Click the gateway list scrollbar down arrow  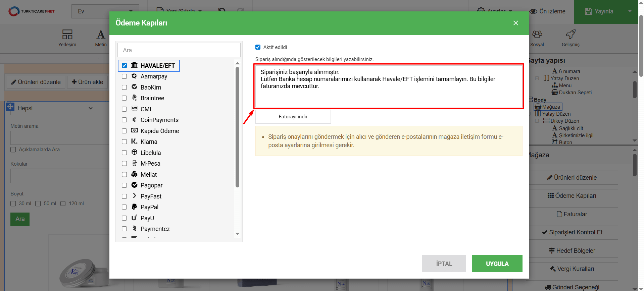point(237,234)
